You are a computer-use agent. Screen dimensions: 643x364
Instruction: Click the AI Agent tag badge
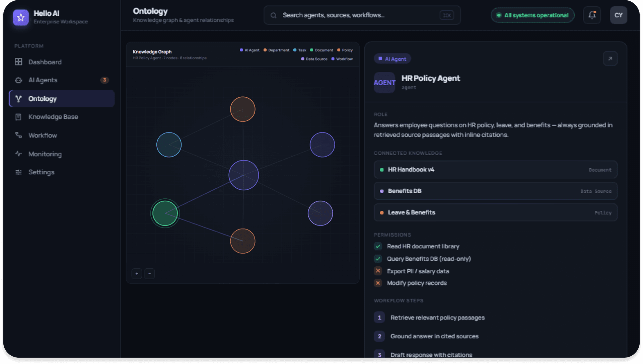(392, 59)
